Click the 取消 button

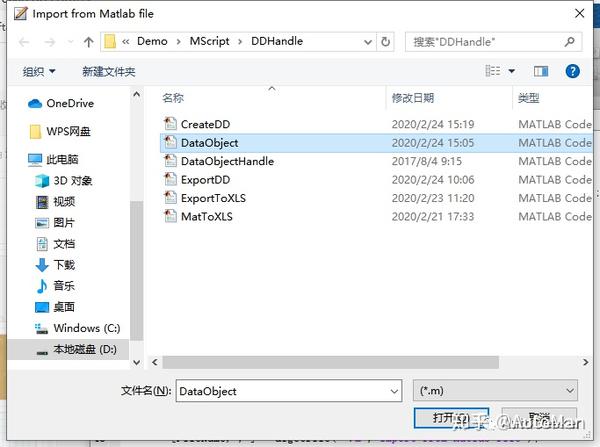tap(539, 418)
